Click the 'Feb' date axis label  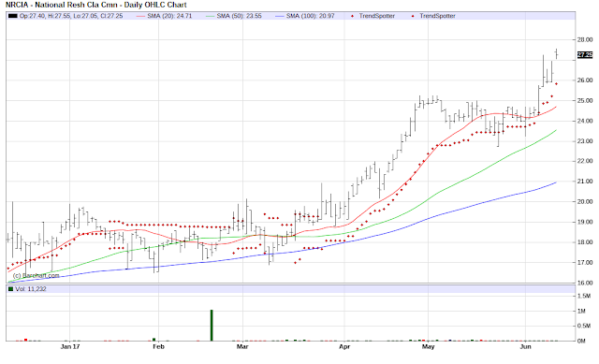pyautogui.click(x=158, y=347)
